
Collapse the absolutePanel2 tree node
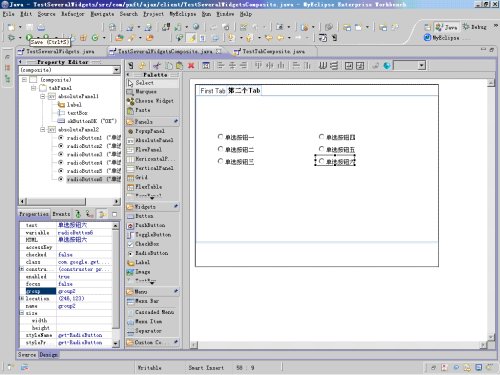[x=43, y=129]
